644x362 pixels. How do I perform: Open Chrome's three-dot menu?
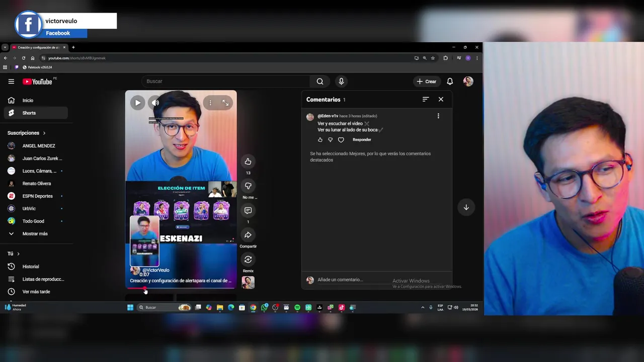point(477,58)
